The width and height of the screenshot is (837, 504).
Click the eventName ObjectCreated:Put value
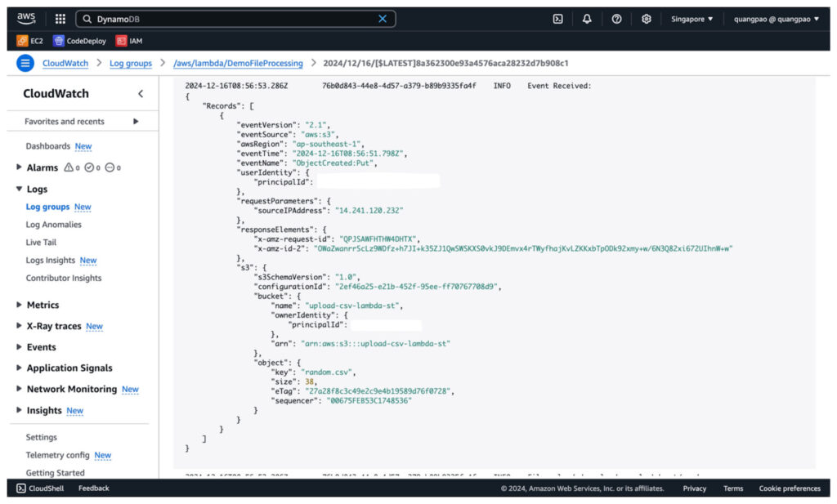click(x=333, y=163)
